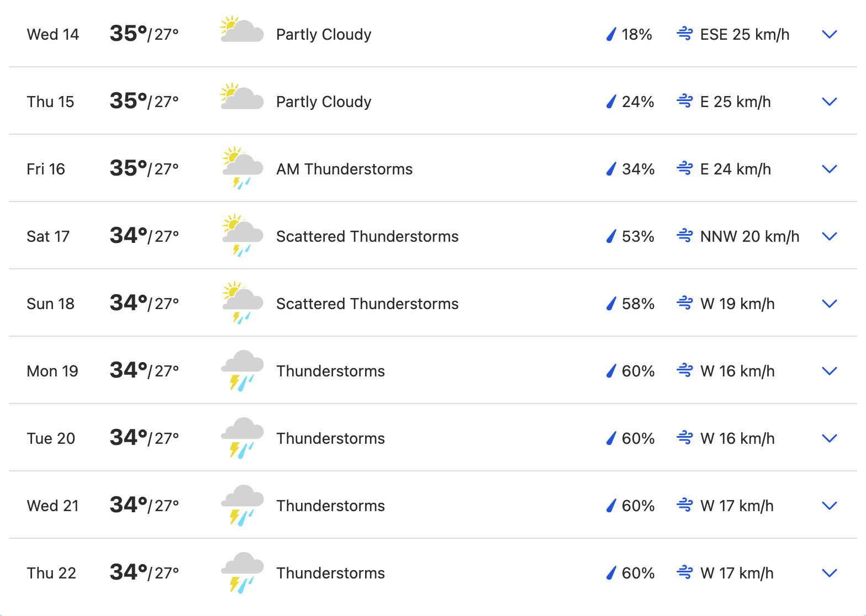Click the partly cloudy icon for Wed 14
866x616 pixels.
242,30
